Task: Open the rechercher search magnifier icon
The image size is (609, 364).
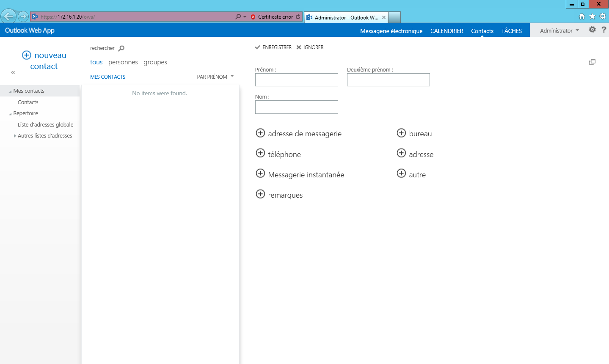Action: [121, 48]
